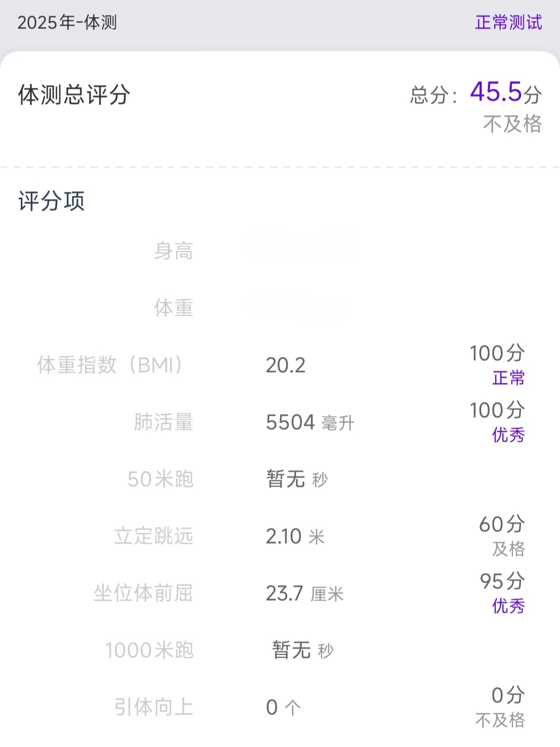Open the 立定跳远 item

point(153,536)
